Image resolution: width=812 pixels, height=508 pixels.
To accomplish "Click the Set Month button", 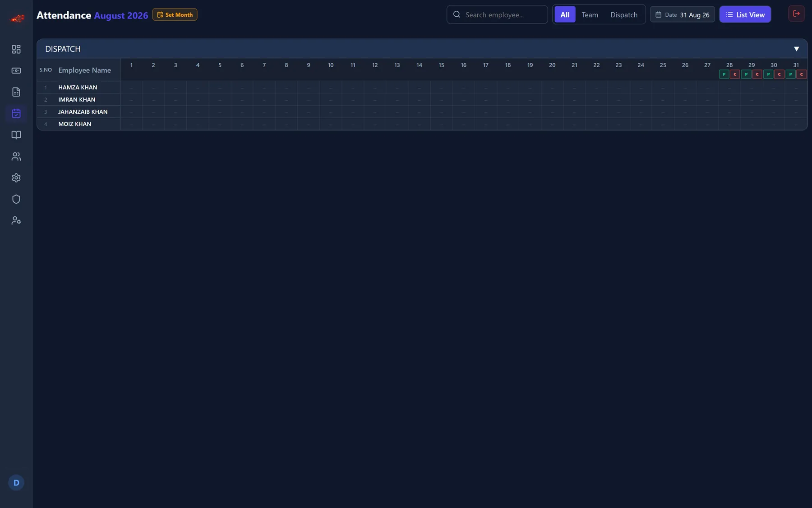I will tap(175, 14).
